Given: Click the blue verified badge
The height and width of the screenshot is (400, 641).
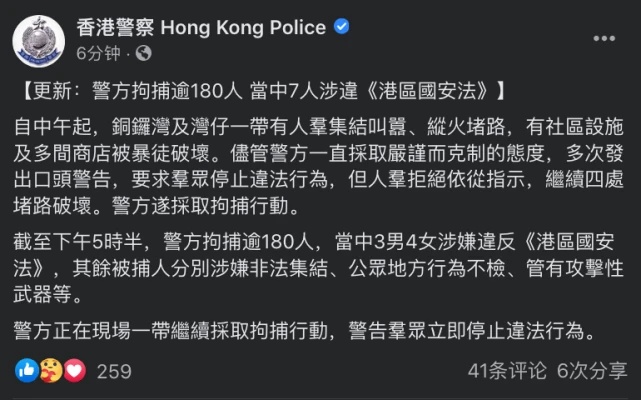Looking at the screenshot, I should tap(341, 27).
